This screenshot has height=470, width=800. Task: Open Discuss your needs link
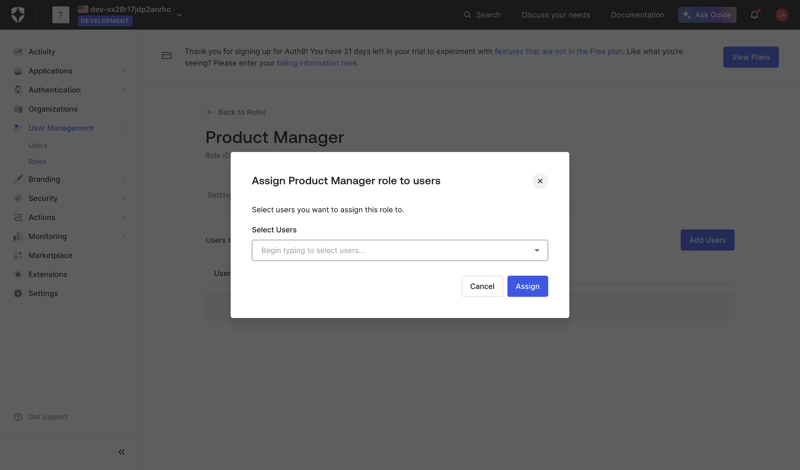[x=556, y=15]
